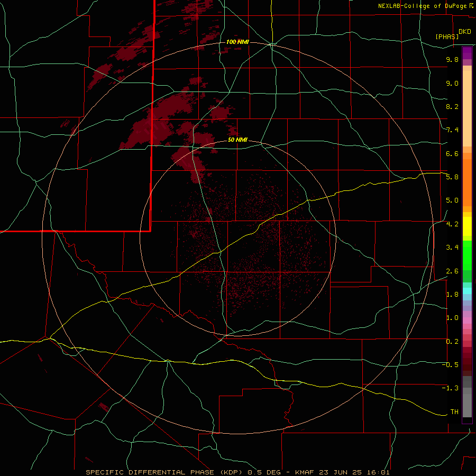476x476 pixels.
Task: Click the 8.2 value on color scale
Action: (452, 106)
